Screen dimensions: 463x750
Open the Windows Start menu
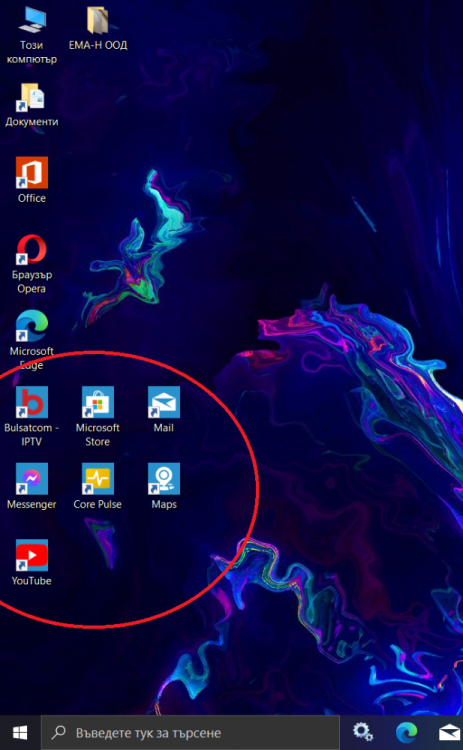click(x=20, y=732)
